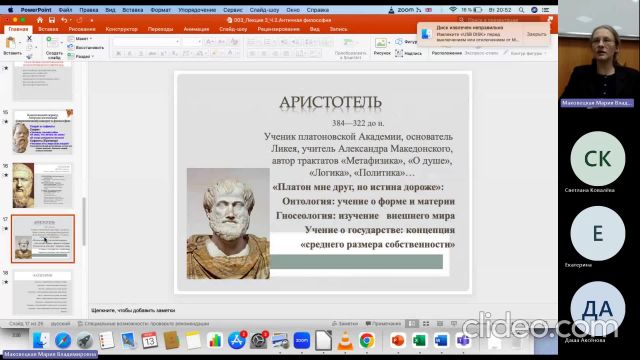640x360 pixels.
Task: Click the Create slide (Создать слайд) icon
Action: [52, 42]
